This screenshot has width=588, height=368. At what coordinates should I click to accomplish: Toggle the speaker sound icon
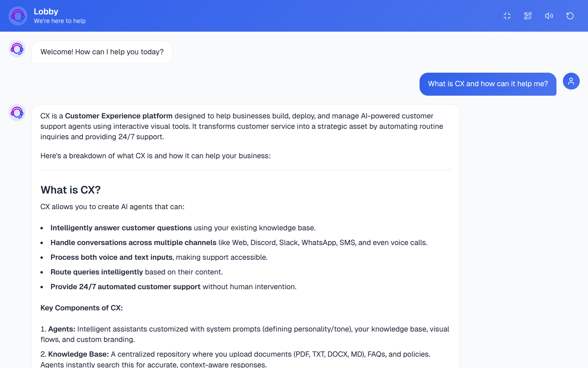(549, 16)
